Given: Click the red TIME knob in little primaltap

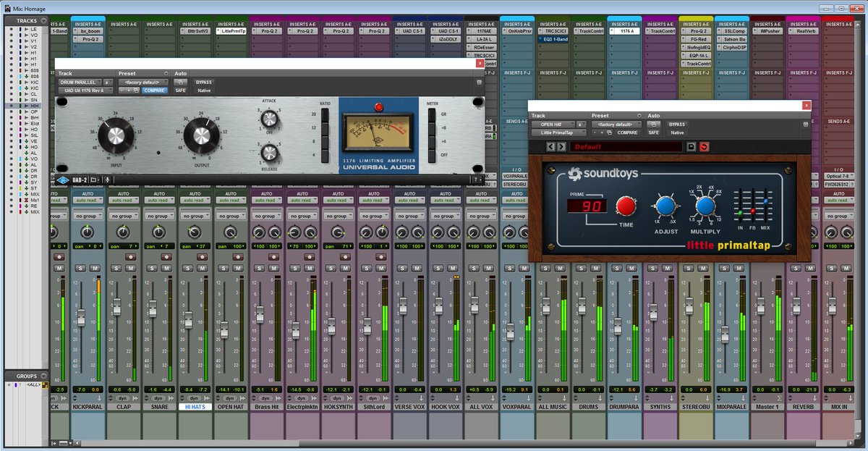Looking at the screenshot, I should (626, 206).
